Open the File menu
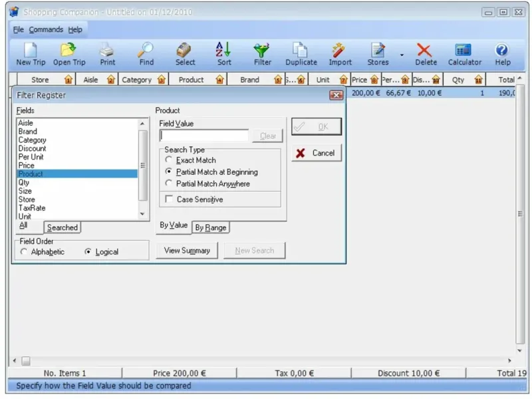The image size is (532, 399). click(x=19, y=29)
